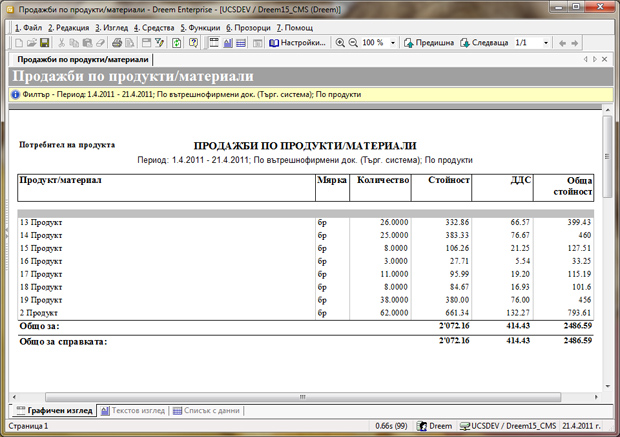Select the Продажби по продукти/материали tab
This screenshot has height=437, width=620.
(x=83, y=60)
